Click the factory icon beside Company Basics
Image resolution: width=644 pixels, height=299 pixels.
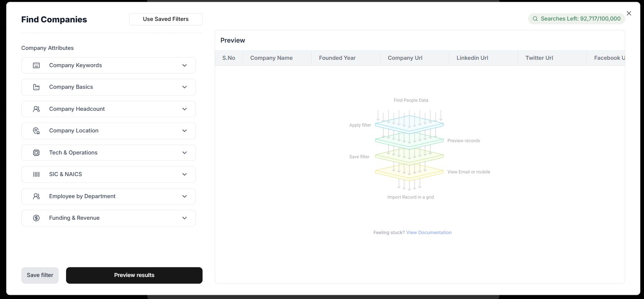pyautogui.click(x=36, y=87)
